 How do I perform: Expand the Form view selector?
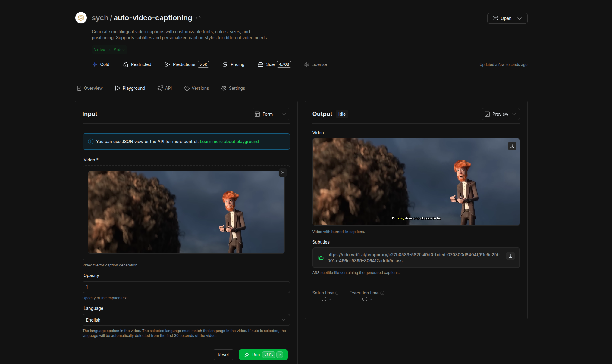pyautogui.click(x=271, y=114)
